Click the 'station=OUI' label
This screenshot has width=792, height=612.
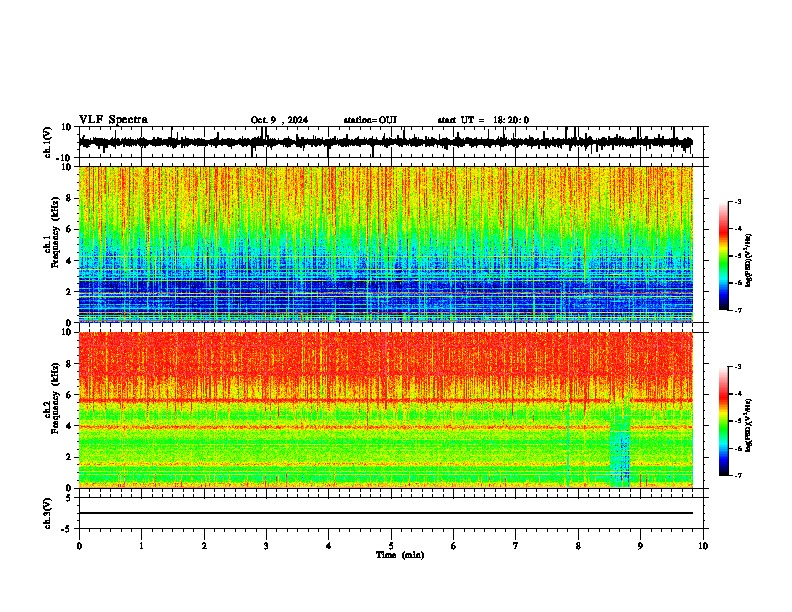(x=370, y=120)
